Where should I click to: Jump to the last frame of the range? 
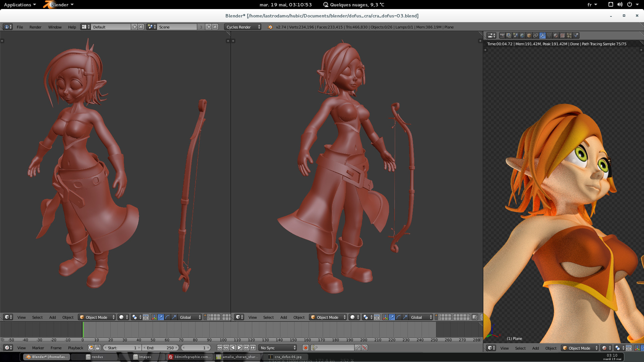tap(253, 348)
